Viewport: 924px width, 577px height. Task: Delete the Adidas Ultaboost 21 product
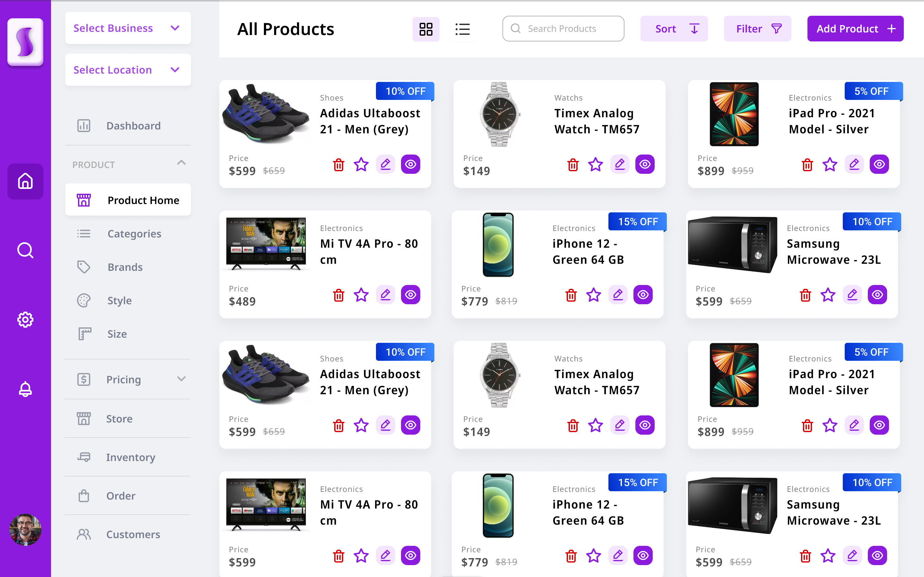point(338,164)
